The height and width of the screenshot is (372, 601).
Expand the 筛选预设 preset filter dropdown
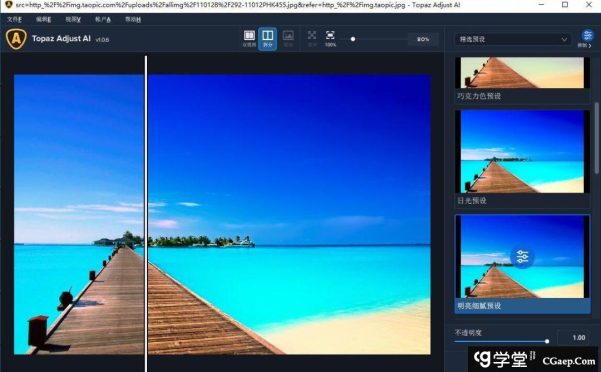(x=513, y=39)
